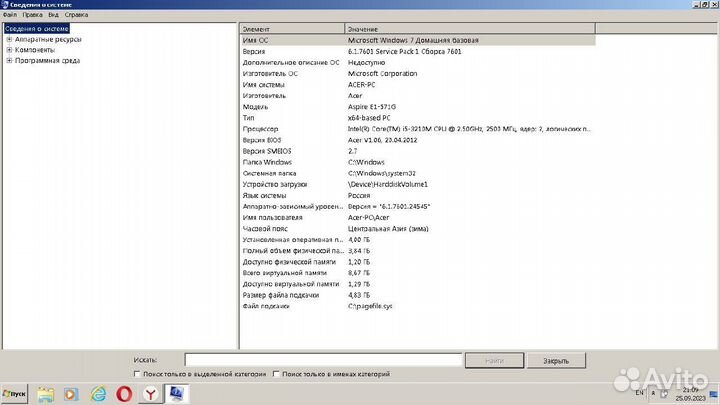Launch Windows Media Player from taskbar
This screenshot has width=720, height=405.
click(x=71, y=394)
